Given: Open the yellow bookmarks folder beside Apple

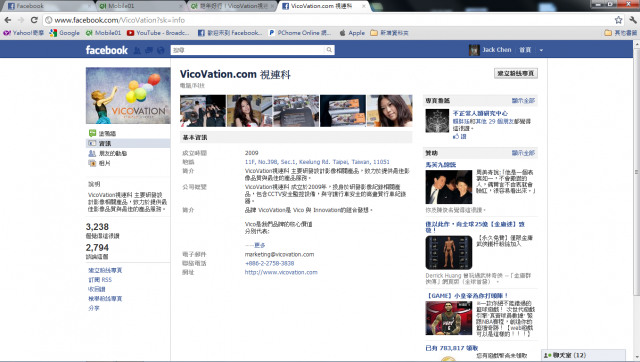Looking at the screenshot, I should (x=389, y=33).
